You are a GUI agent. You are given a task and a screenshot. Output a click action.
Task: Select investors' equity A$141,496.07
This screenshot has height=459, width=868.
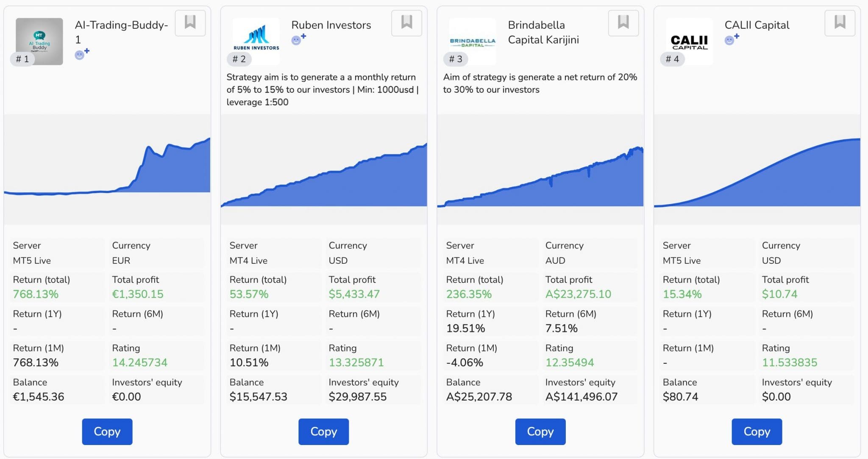[x=581, y=397]
